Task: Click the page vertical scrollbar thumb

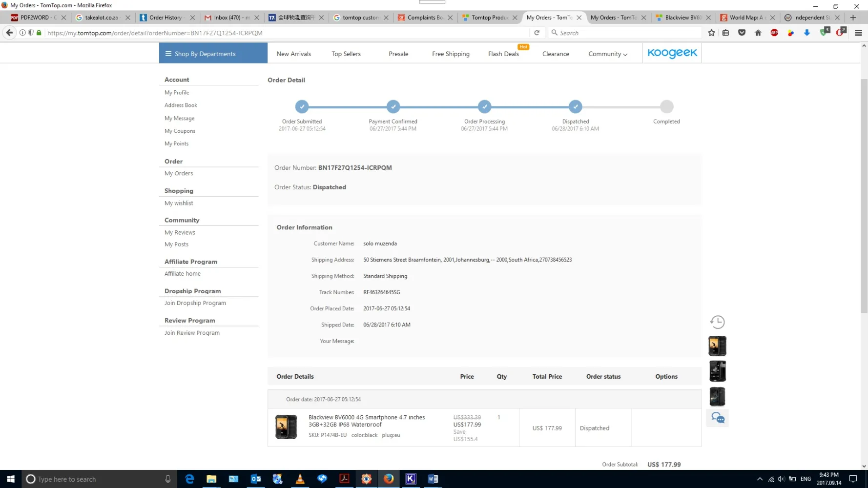Action: pos(864,195)
